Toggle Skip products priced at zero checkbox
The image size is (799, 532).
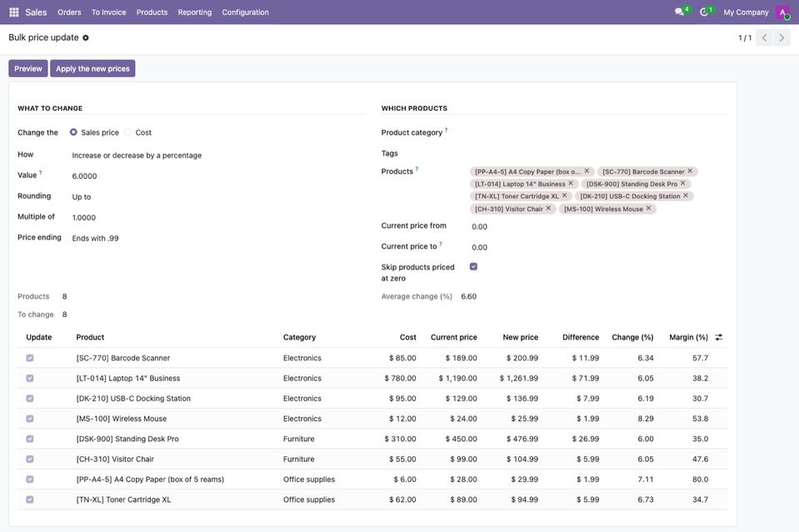tap(473, 266)
